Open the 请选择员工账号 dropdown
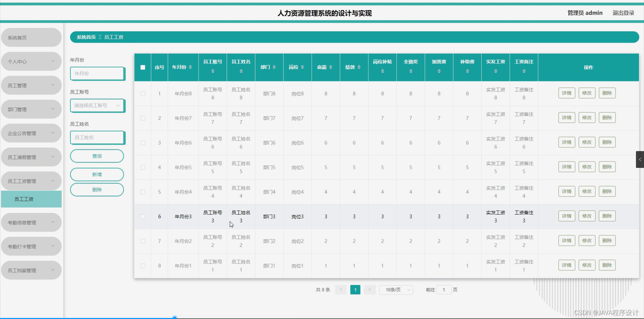Screen dimensions: 644x319 point(97,105)
